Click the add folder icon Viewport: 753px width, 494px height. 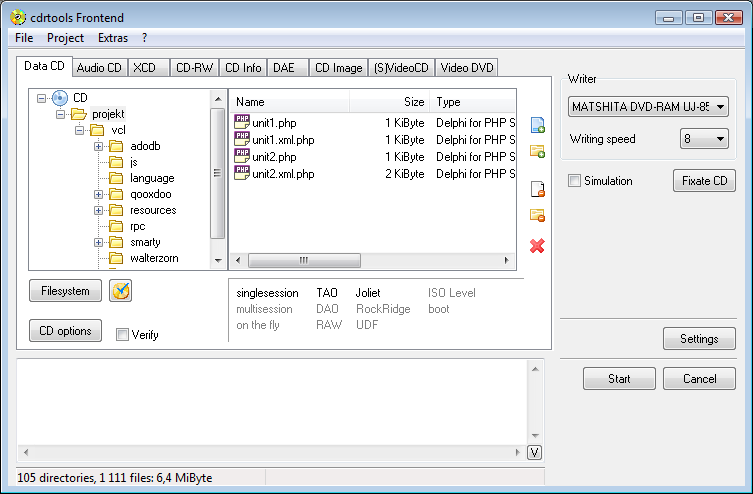click(537, 152)
